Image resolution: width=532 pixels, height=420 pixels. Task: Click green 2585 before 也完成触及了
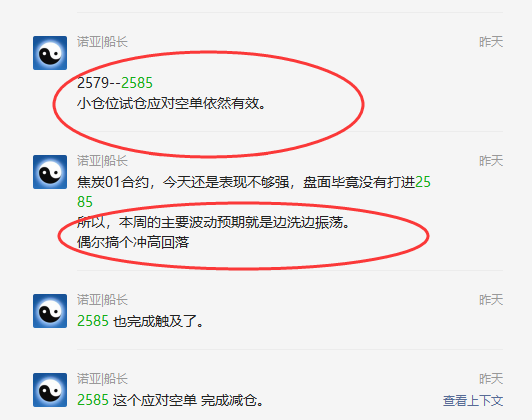coord(93,321)
